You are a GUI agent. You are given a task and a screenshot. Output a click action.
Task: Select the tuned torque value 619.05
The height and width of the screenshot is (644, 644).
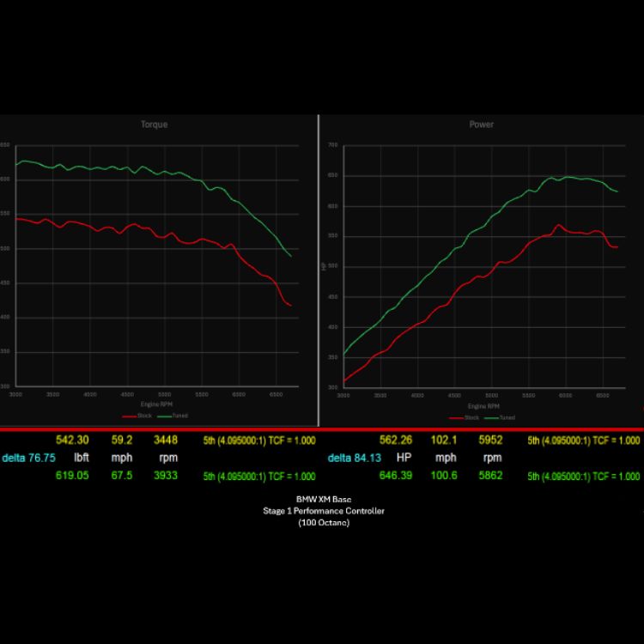pos(72,476)
